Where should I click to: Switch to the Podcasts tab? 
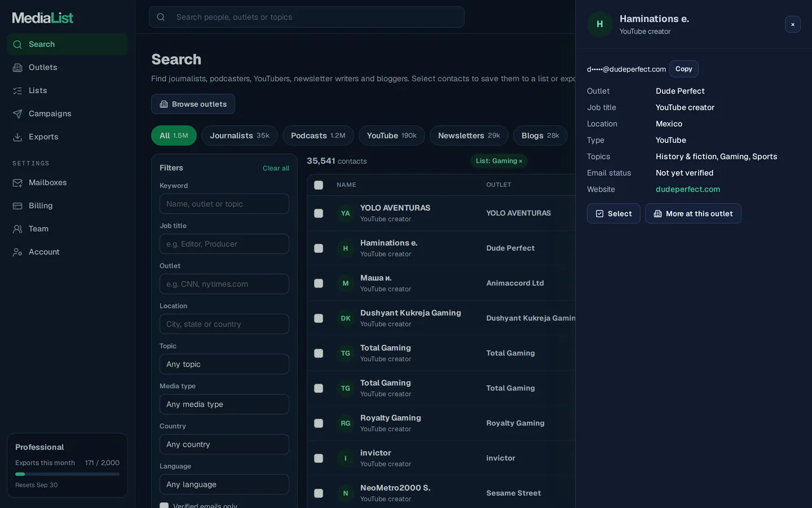click(318, 135)
